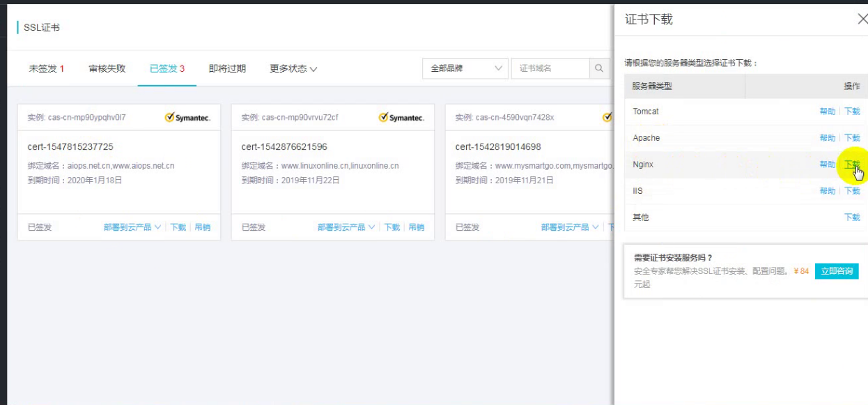Click the 证书域名 search input field
Viewport: 868px width, 405px height.
tap(550, 68)
